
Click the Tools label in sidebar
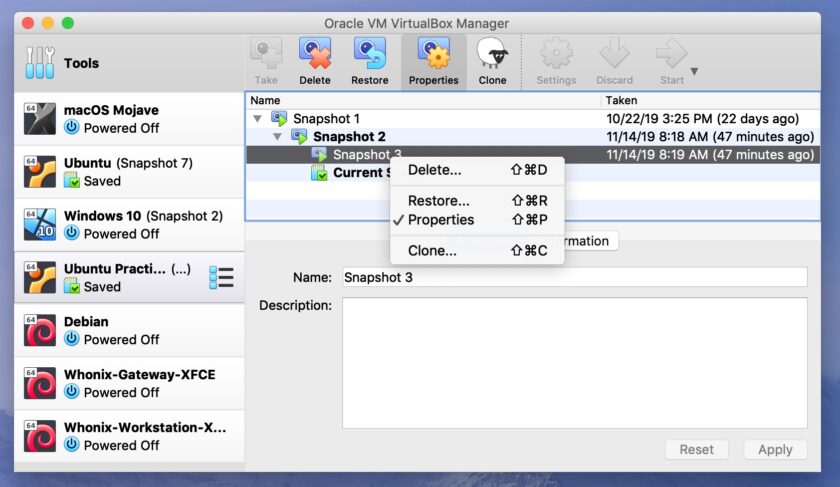(81, 63)
